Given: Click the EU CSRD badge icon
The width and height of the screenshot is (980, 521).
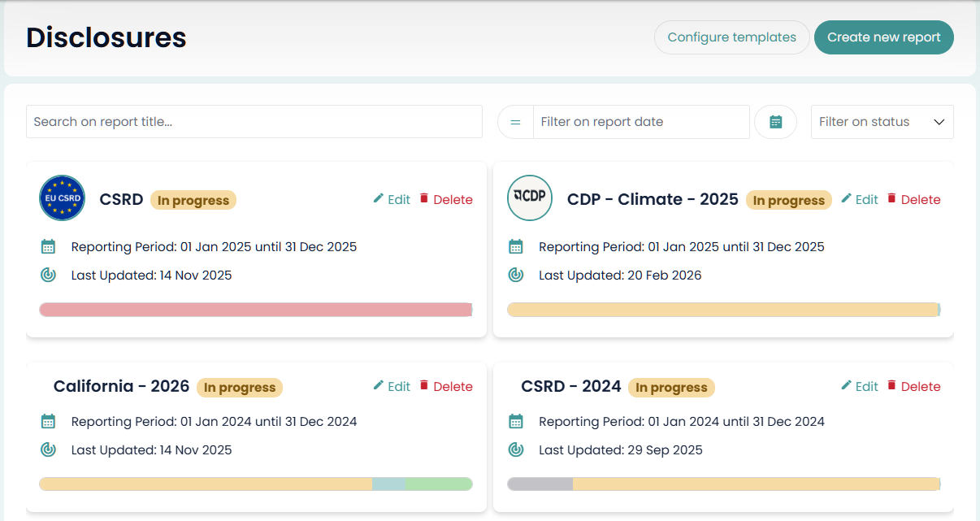Looking at the screenshot, I should coord(62,198).
